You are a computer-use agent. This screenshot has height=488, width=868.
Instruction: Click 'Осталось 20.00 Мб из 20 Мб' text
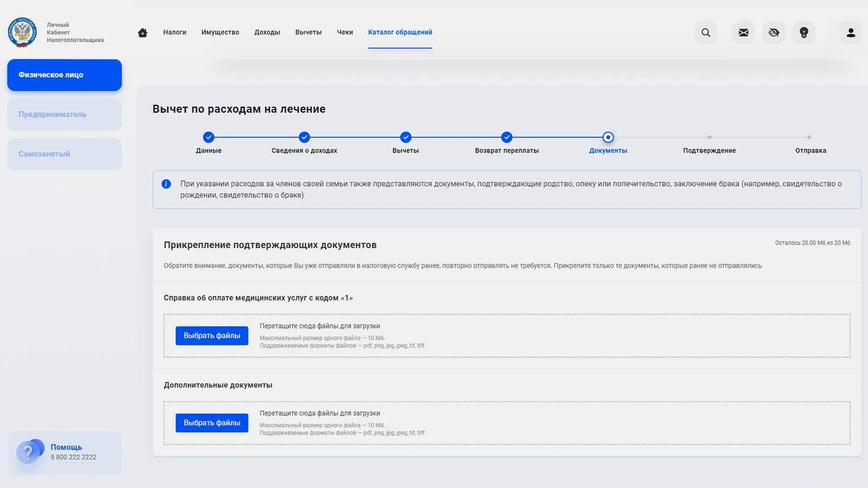click(812, 243)
